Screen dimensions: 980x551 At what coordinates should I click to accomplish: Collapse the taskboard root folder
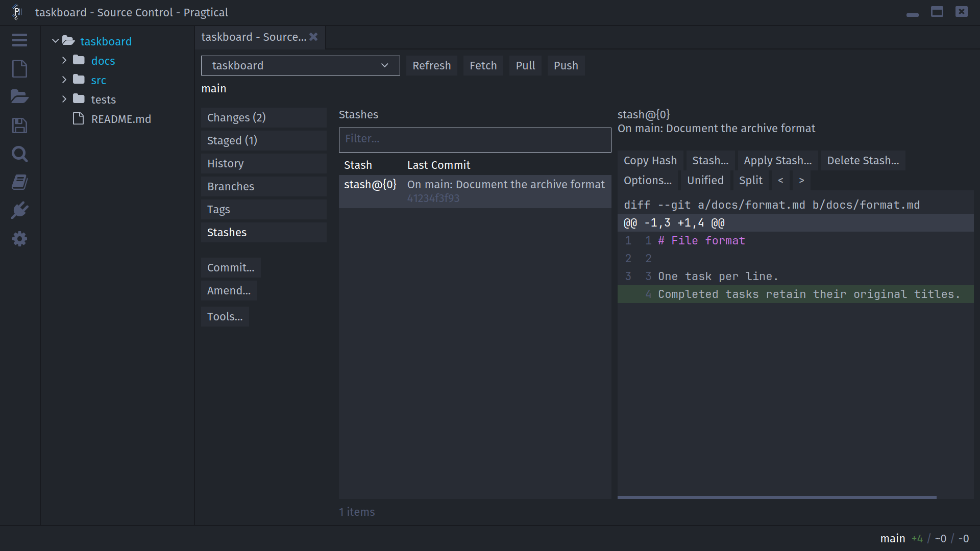tap(55, 41)
